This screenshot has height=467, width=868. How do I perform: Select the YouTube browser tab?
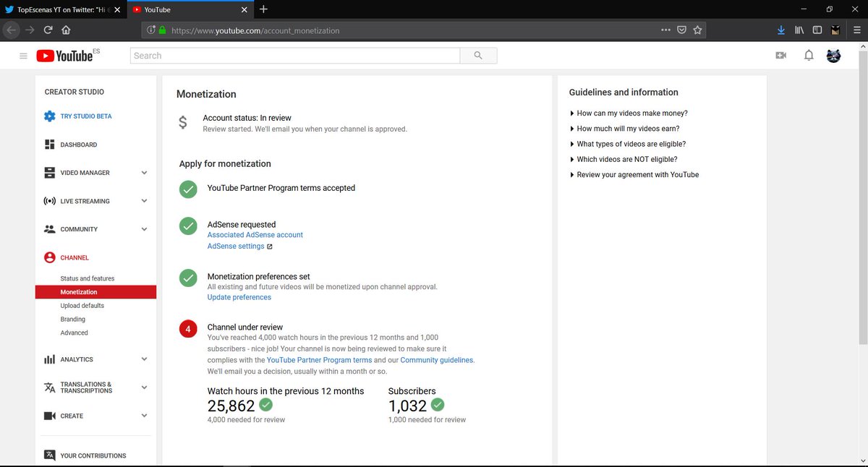pyautogui.click(x=190, y=9)
